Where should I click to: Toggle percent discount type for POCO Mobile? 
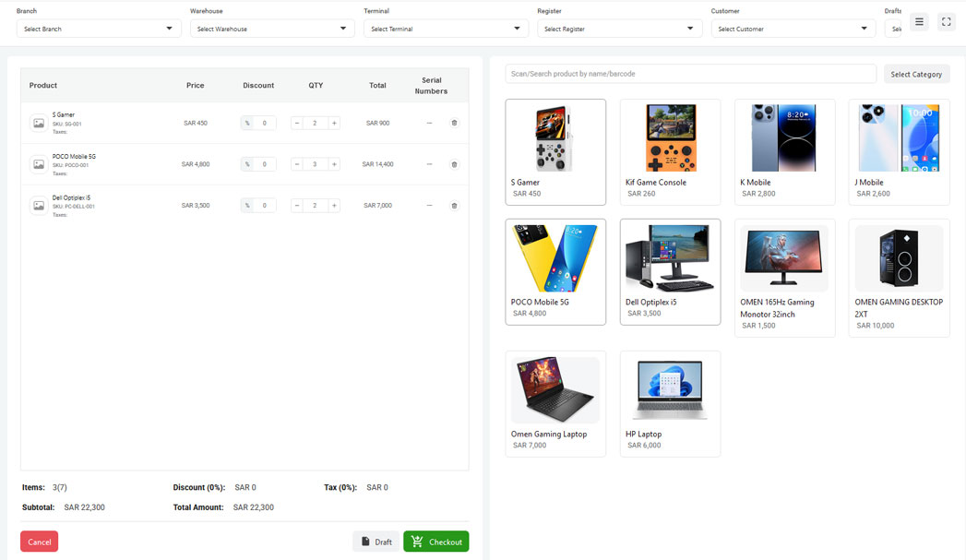click(x=247, y=164)
